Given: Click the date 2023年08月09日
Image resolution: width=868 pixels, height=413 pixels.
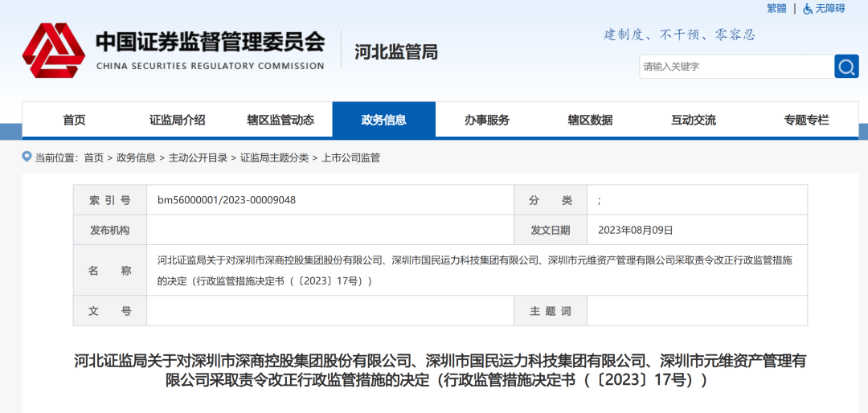Looking at the screenshot, I should 636,230.
